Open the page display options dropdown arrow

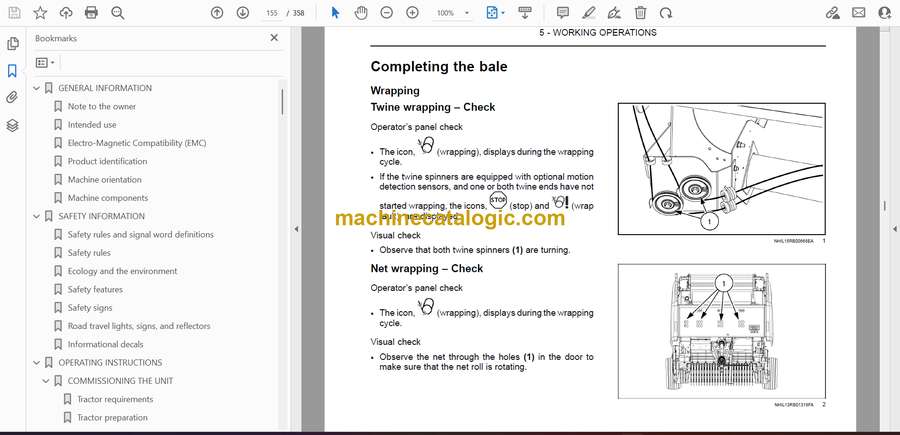503,13
